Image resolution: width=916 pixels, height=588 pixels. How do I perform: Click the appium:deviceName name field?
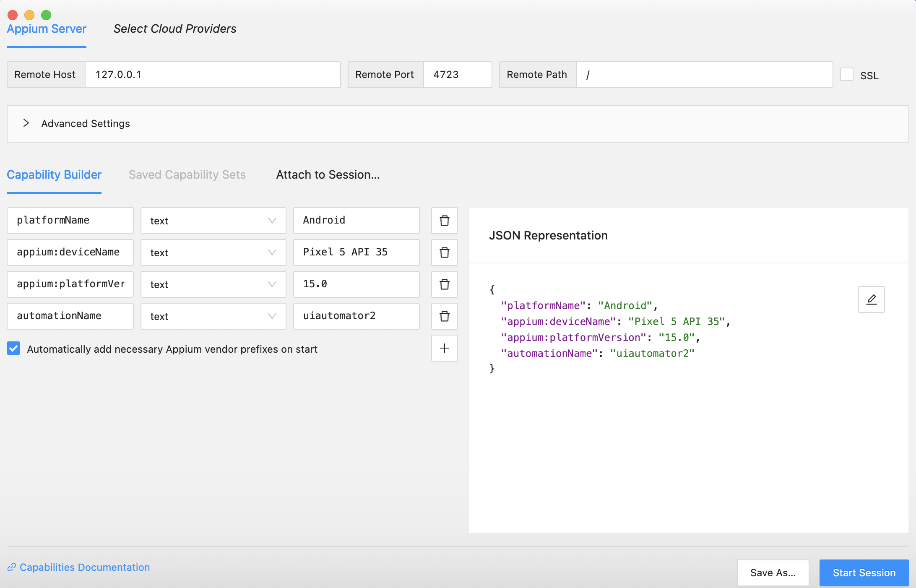point(70,252)
